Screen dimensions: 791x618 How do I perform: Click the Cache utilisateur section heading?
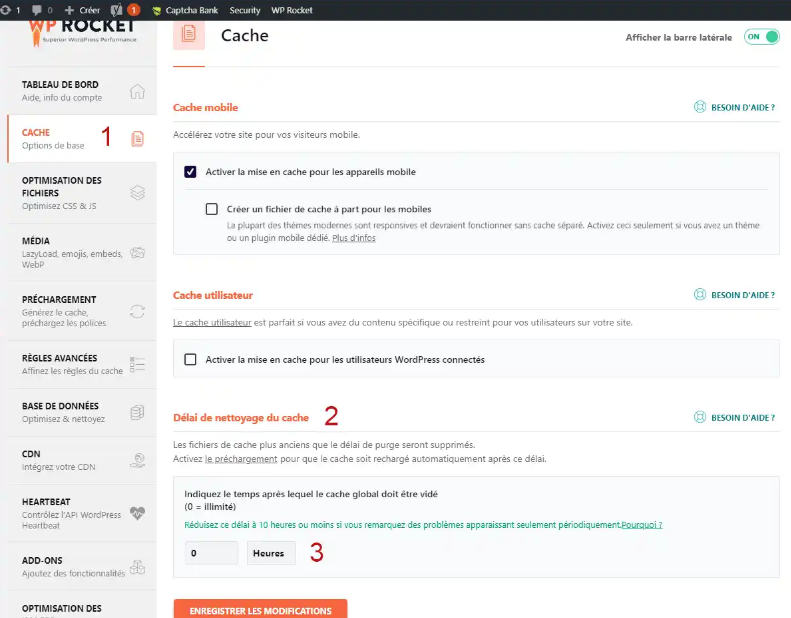213,295
